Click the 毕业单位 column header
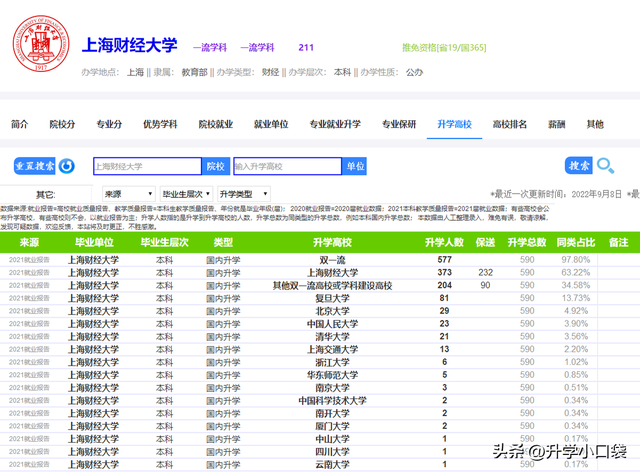This screenshot has height=473, width=640. click(94, 242)
